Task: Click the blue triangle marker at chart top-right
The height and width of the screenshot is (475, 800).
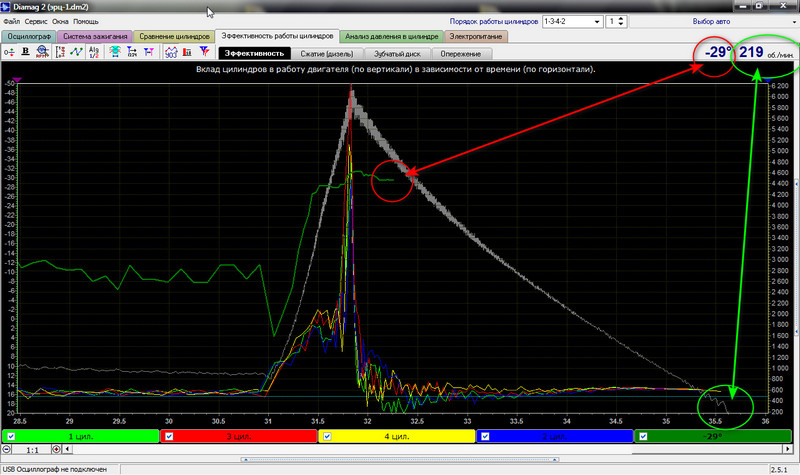Action: pyautogui.click(x=767, y=80)
